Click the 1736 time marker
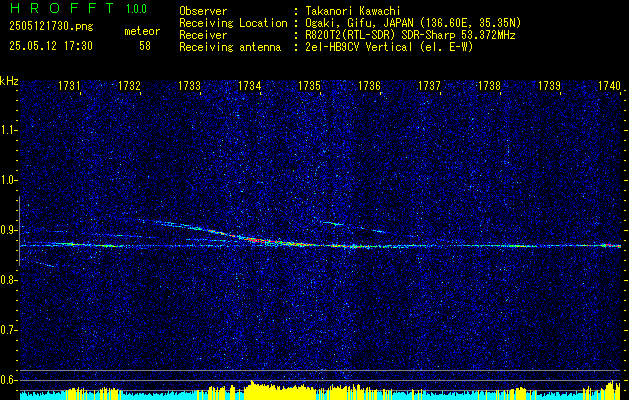 click(x=369, y=86)
